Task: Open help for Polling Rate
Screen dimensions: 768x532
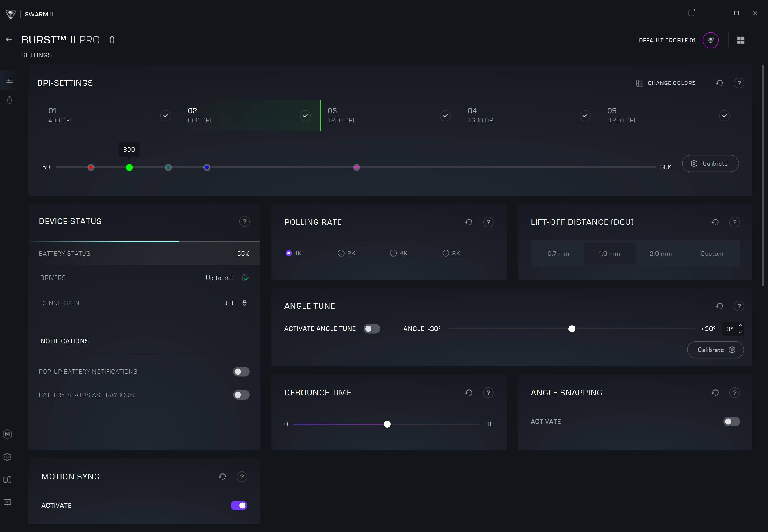Action: (x=488, y=222)
